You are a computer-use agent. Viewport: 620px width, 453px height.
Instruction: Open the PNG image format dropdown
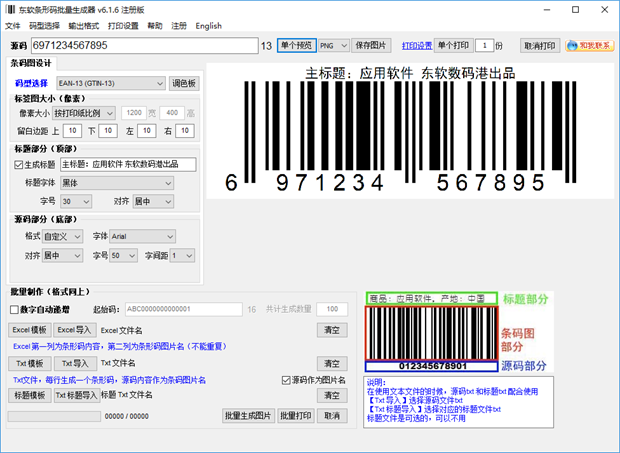334,46
